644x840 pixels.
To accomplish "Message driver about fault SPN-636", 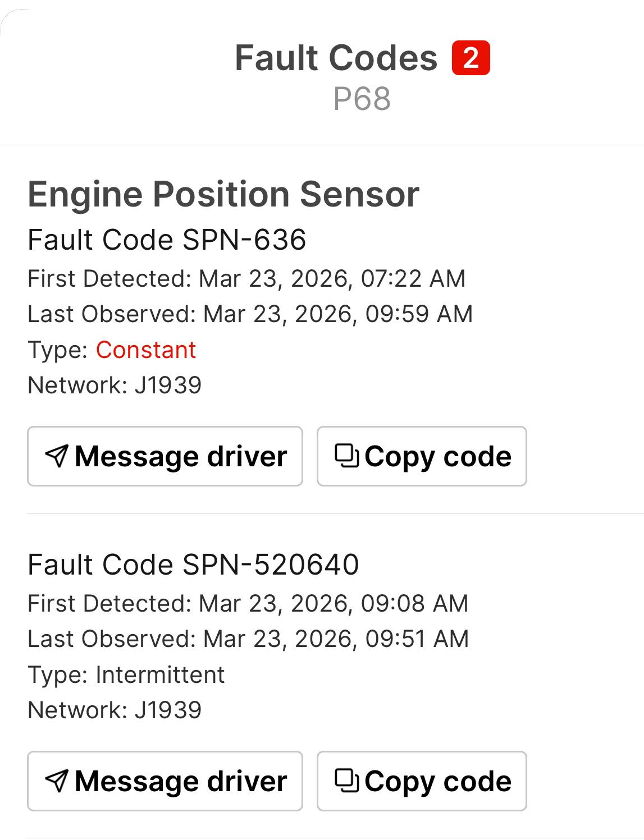I will [165, 456].
